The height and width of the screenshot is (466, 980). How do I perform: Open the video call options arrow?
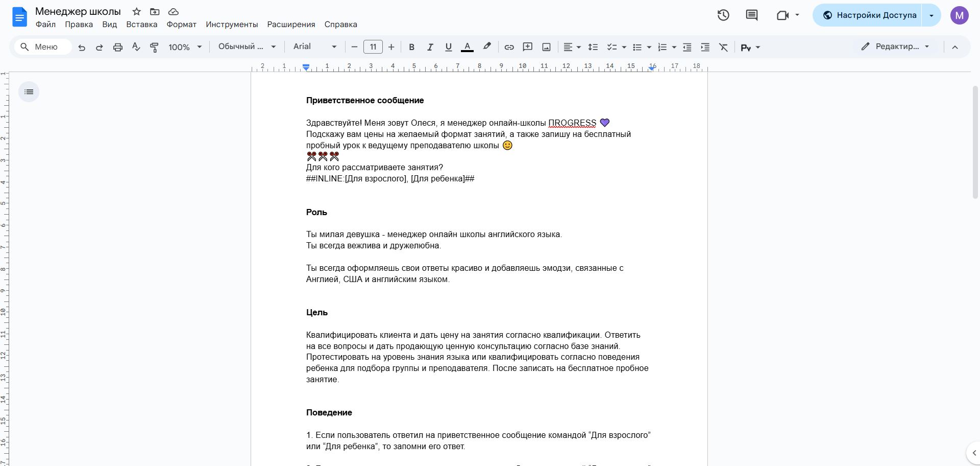[797, 15]
